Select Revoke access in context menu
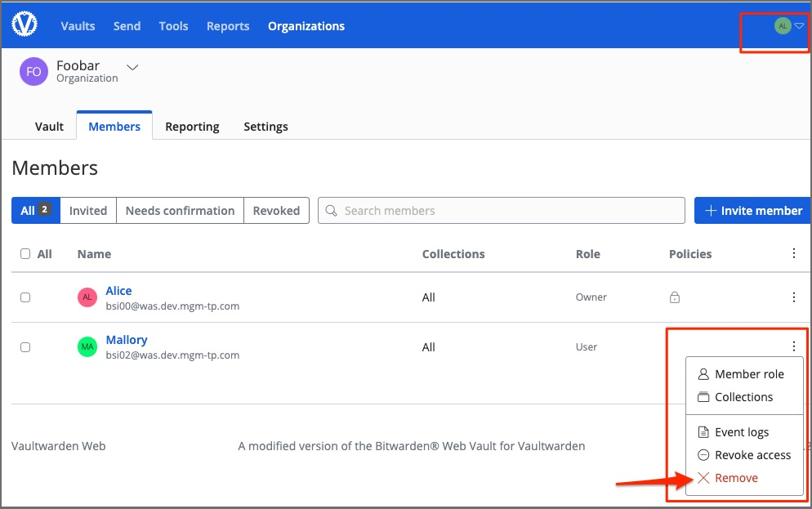Image resolution: width=812 pixels, height=509 pixels. coord(752,455)
